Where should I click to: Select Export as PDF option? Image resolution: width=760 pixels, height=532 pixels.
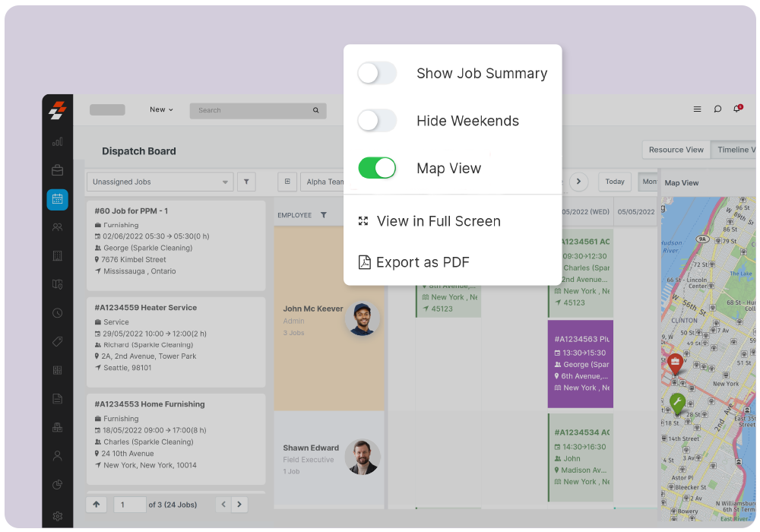[x=413, y=262]
